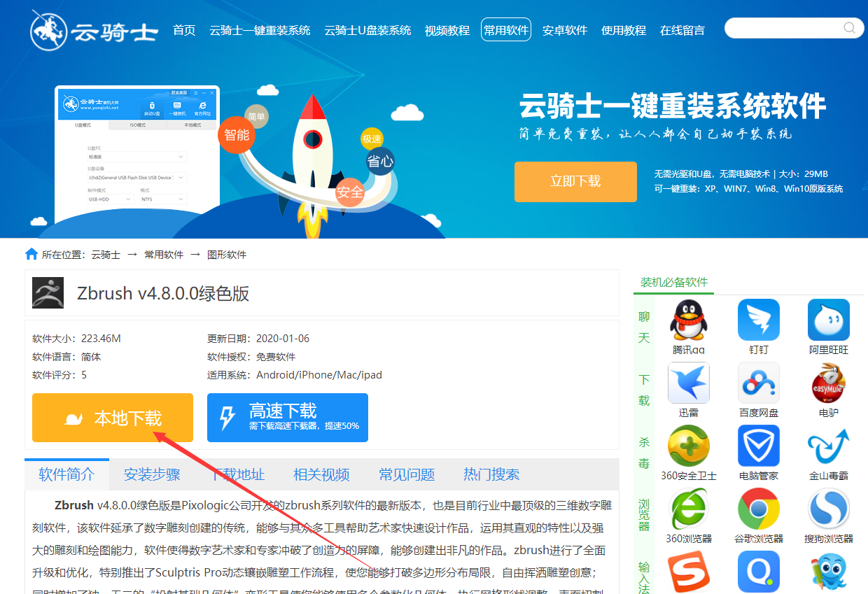The width and height of the screenshot is (868, 594).
Task: Open the 谷歌浏览器 Chrome icon
Action: coord(759,509)
